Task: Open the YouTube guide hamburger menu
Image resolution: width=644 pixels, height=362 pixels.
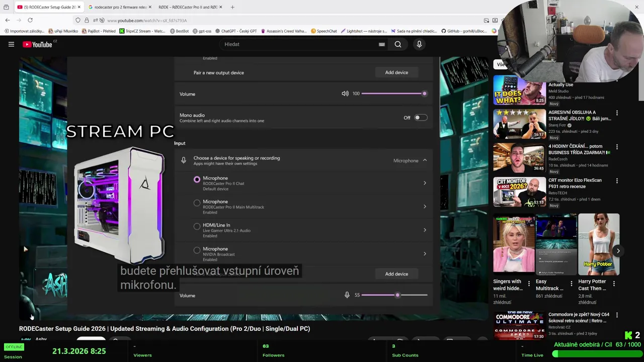Action: click(x=11, y=44)
